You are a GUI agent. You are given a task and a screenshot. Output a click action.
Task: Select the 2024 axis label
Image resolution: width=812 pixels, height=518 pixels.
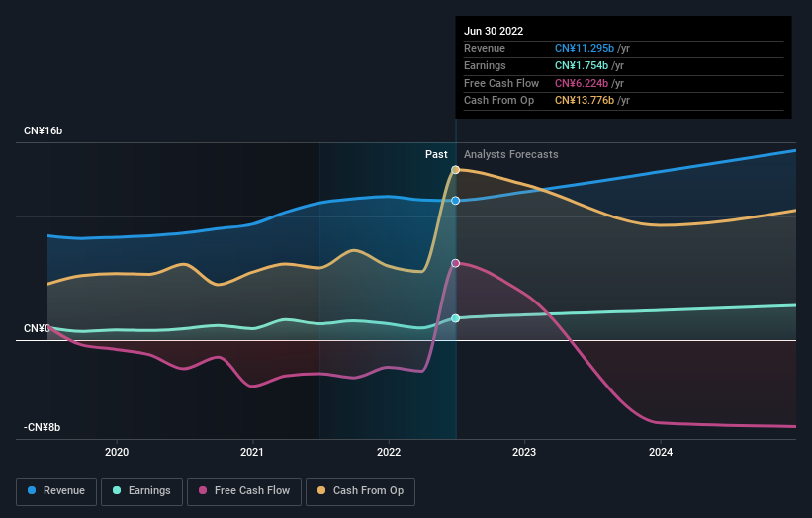661,452
